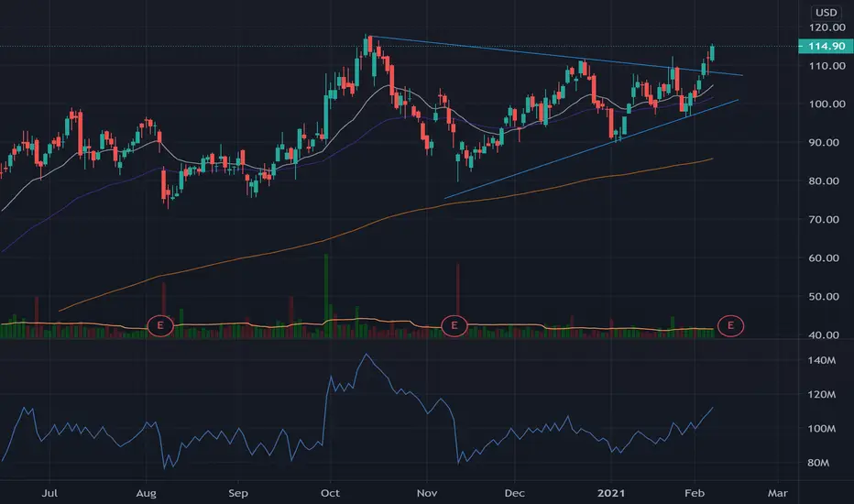
Task: Click the 100.00 price axis label
Action: click(827, 104)
